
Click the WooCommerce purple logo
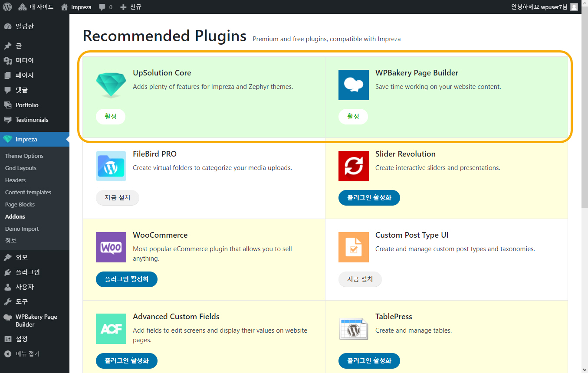point(111,247)
